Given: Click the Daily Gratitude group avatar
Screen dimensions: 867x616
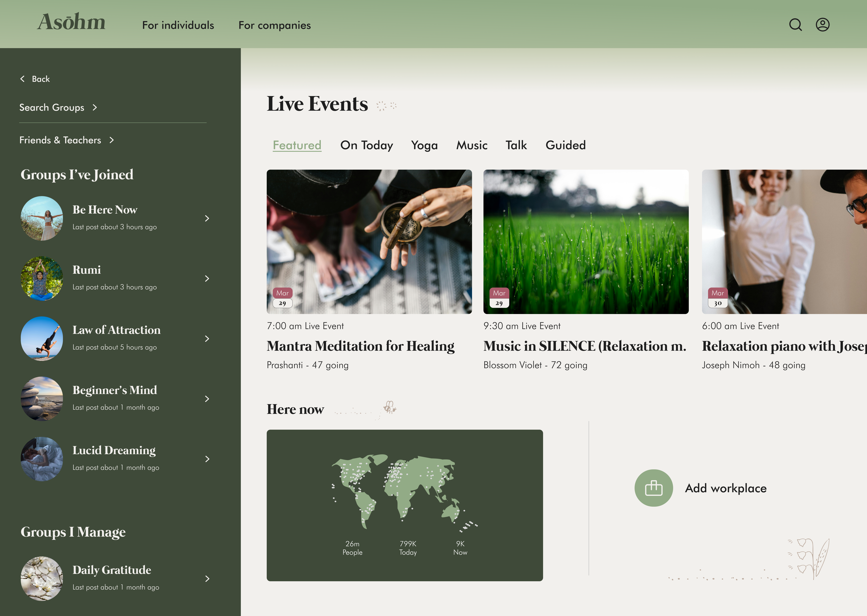Looking at the screenshot, I should (x=42, y=578).
